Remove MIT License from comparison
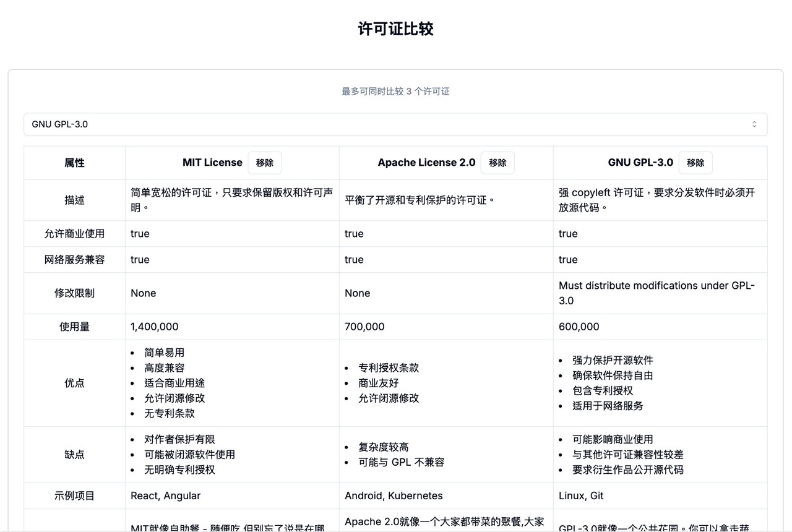 coord(265,163)
